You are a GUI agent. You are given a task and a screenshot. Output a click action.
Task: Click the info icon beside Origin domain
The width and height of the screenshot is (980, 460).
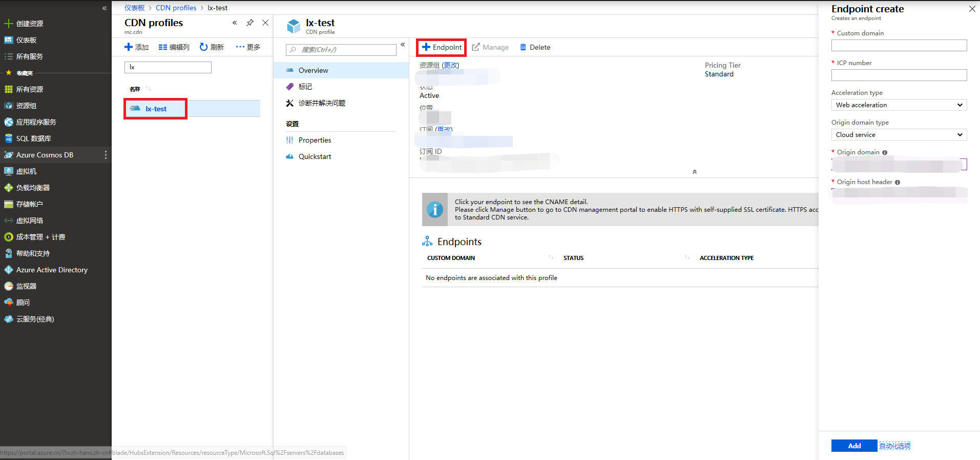pos(885,152)
